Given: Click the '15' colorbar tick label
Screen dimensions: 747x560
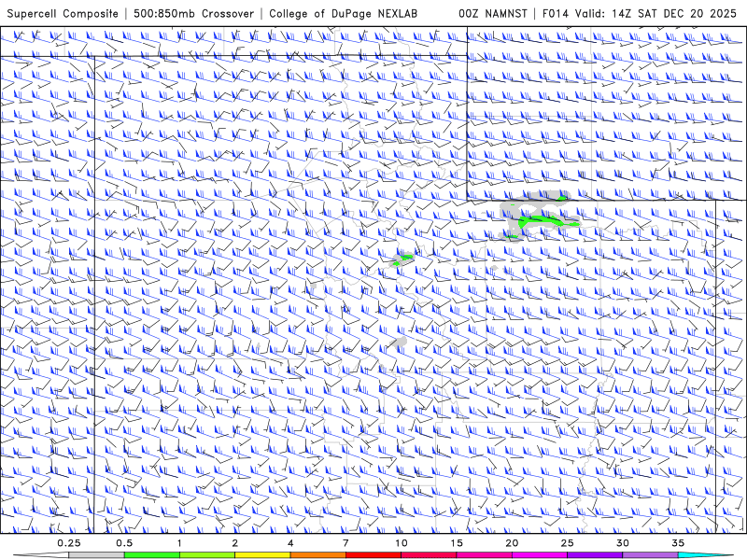Looking at the screenshot, I should tap(457, 543).
